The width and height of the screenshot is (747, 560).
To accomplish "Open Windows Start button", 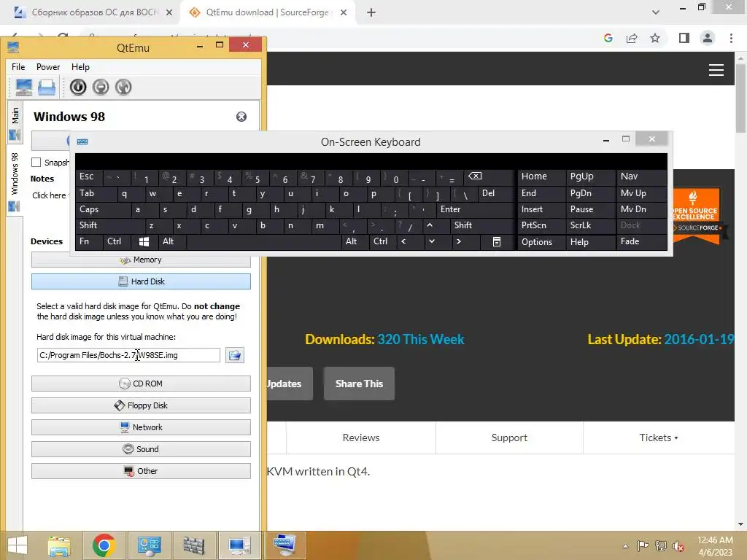I will pos(18,545).
